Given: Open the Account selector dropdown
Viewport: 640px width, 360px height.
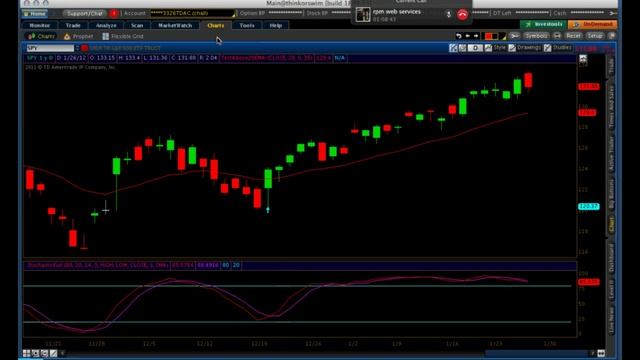Looking at the screenshot, I should pyautogui.click(x=193, y=13).
